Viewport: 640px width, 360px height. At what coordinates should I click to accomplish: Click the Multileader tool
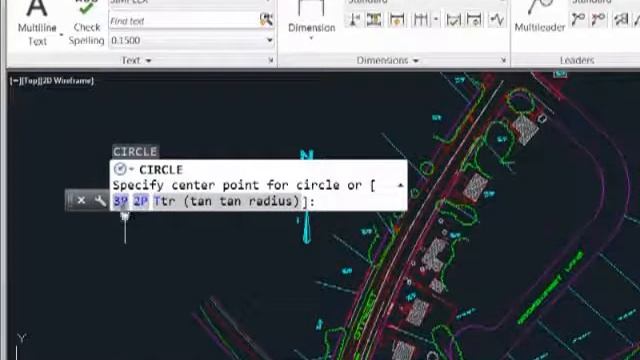[540, 16]
